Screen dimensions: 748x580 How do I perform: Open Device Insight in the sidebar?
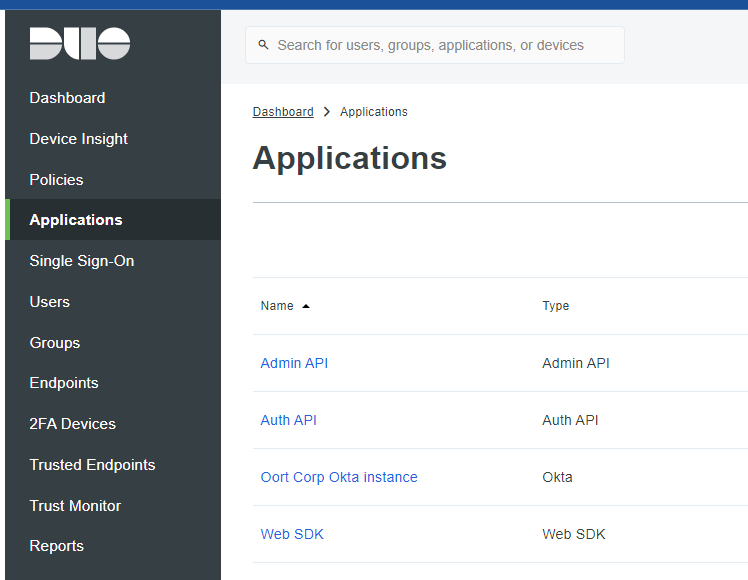click(x=79, y=139)
